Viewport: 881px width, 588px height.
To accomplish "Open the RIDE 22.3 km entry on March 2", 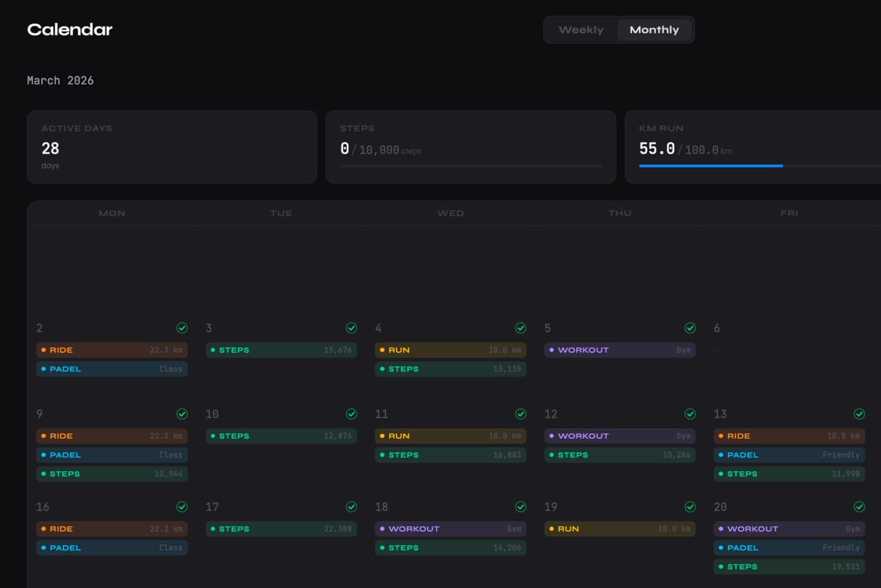I will click(112, 350).
